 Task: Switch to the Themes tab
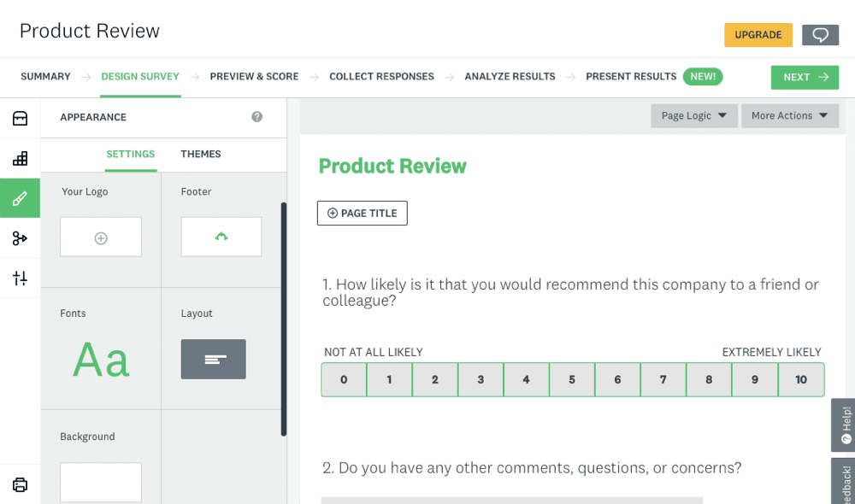[x=201, y=155]
